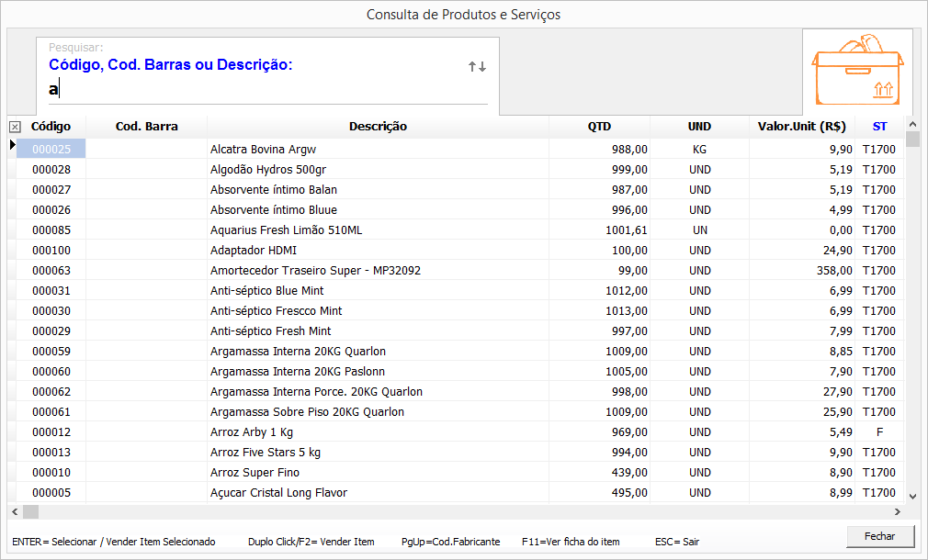This screenshot has height=560, width=928.
Task: Select the Anti-séptico Frescco Mint row
Action: pyautogui.click(x=459, y=310)
